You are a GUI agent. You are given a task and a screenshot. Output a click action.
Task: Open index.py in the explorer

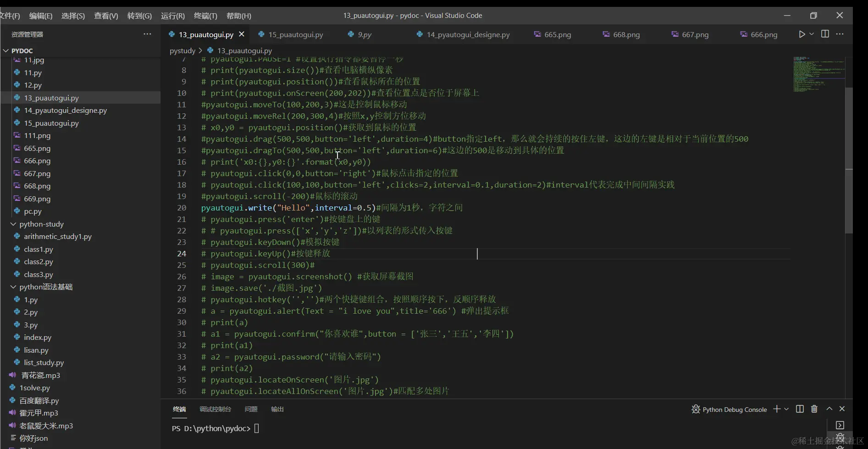[x=38, y=337]
